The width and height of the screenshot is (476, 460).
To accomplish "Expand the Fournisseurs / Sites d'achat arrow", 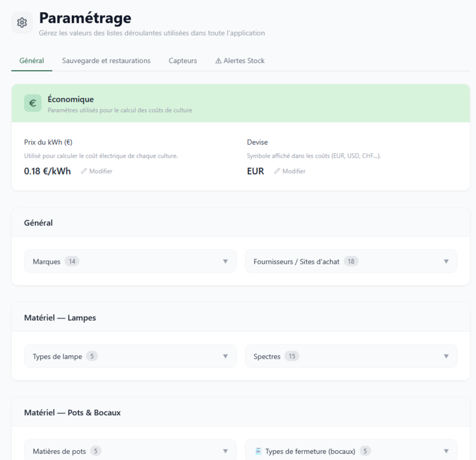I will 446,261.
